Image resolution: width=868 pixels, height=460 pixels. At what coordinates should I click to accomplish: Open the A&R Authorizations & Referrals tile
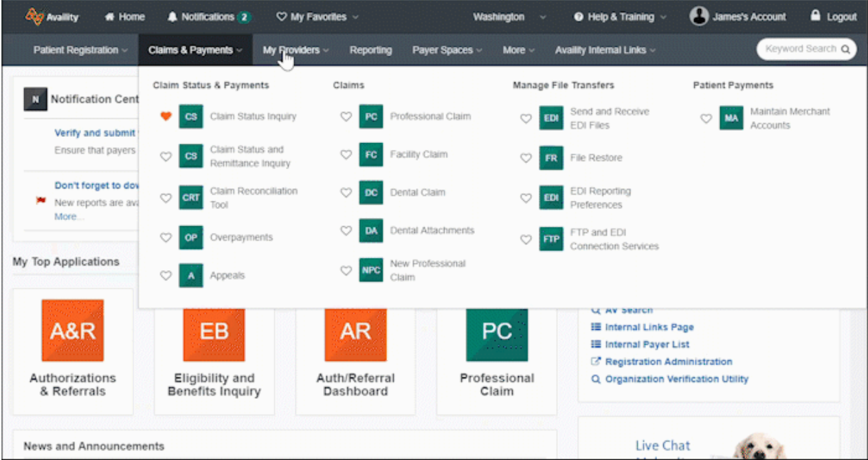pyautogui.click(x=72, y=330)
